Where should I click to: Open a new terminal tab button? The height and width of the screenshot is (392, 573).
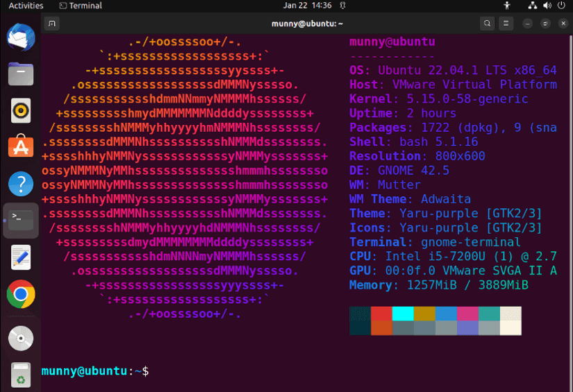[52, 24]
